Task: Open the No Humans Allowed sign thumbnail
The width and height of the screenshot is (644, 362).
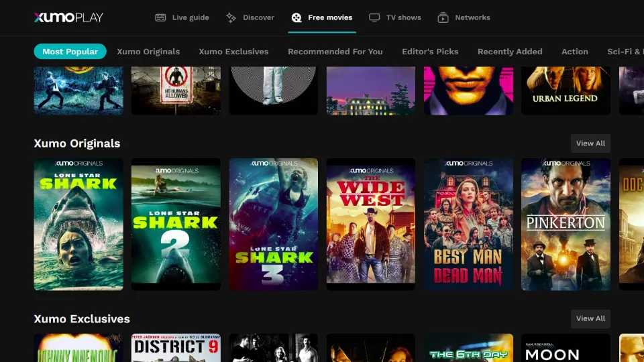Action: point(176,90)
